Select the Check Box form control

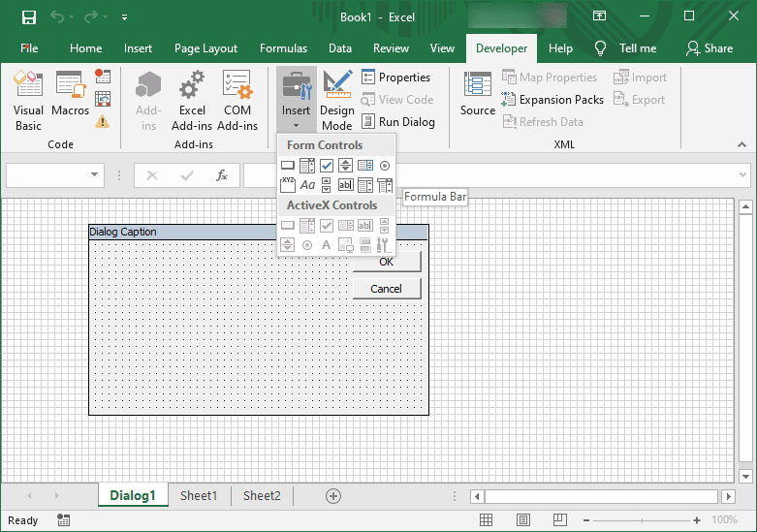pyautogui.click(x=327, y=166)
